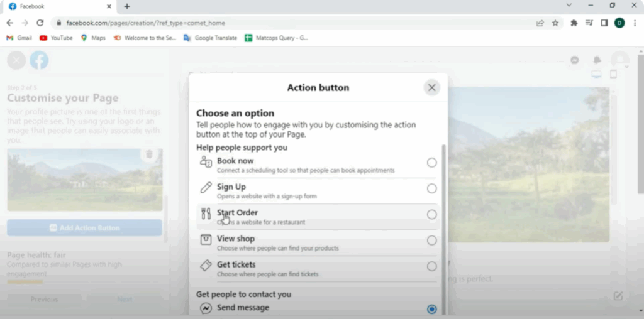Pick the Get tickets radio button
644x319 pixels.
click(x=431, y=266)
